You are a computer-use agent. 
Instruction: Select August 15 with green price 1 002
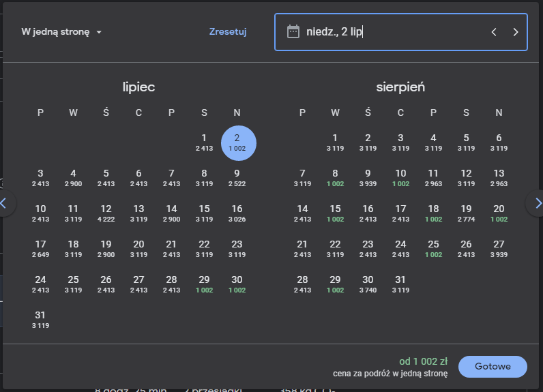click(x=335, y=213)
